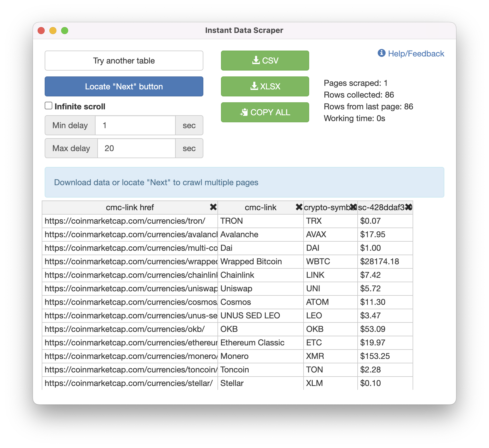Select the okb URL cell
Viewport: 489px width, 448px height.
pyautogui.click(x=130, y=329)
